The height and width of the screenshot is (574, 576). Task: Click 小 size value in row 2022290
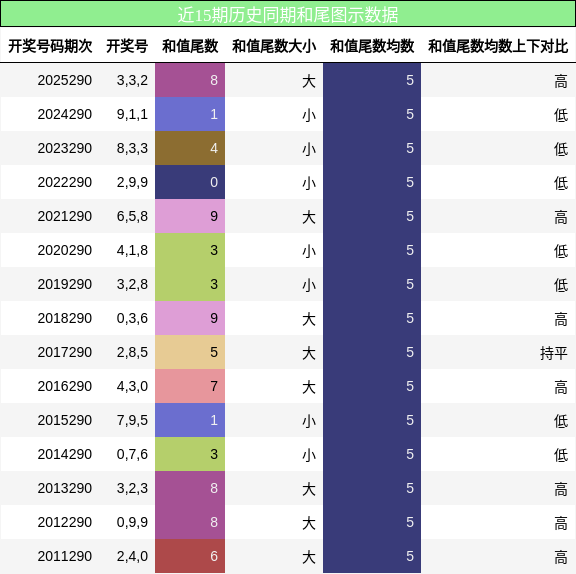pyautogui.click(x=309, y=183)
